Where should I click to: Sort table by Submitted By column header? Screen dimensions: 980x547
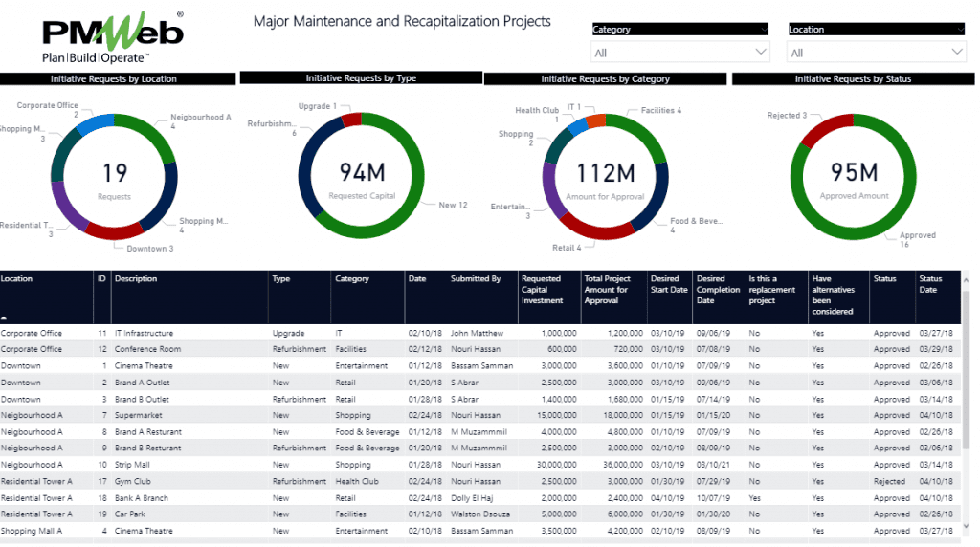click(x=476, y=278)
